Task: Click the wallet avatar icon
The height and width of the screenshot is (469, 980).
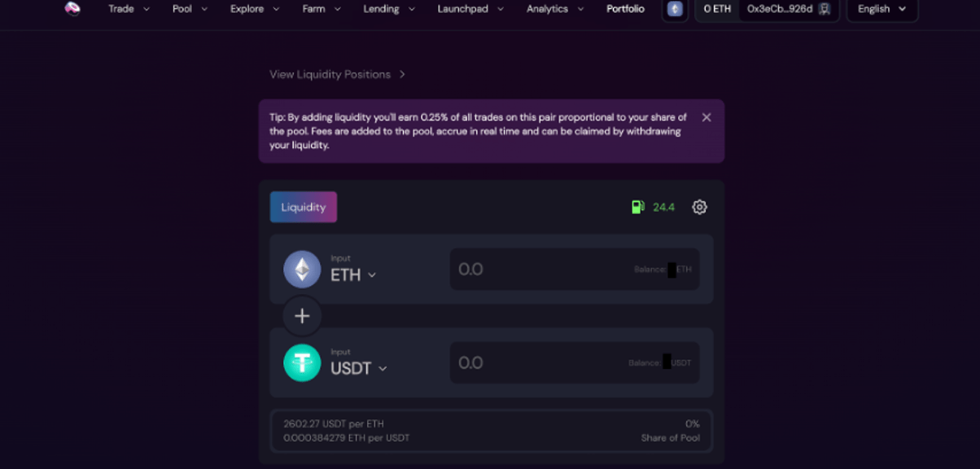Action: (825, 9)
